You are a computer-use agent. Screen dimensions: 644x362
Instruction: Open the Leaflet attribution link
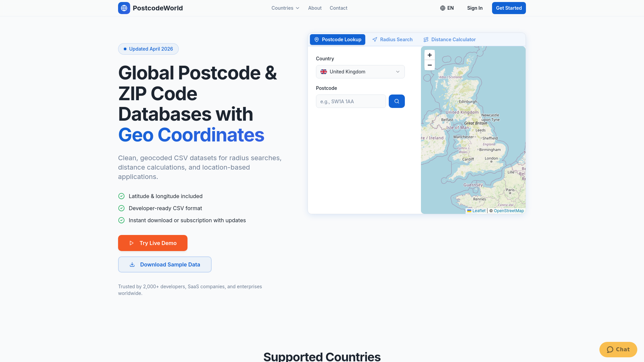point(476,211)
